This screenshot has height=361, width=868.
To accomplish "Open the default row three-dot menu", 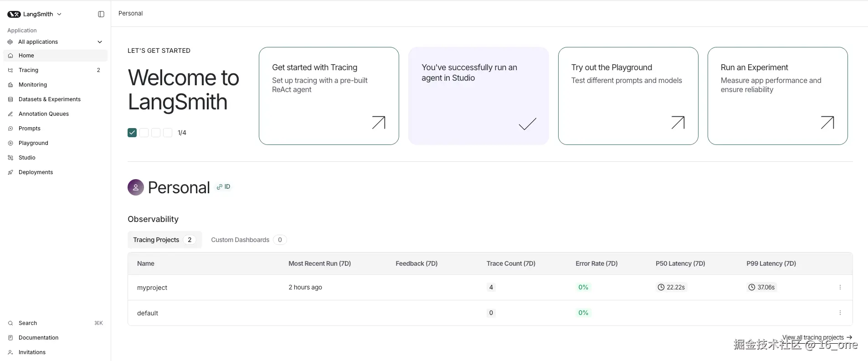I will point(840,313).
